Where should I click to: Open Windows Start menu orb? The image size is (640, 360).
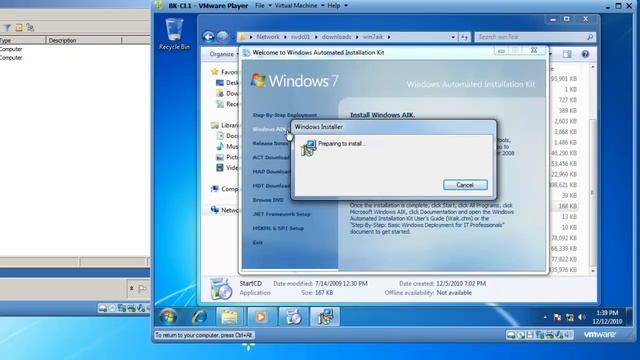tap(168, 317)
